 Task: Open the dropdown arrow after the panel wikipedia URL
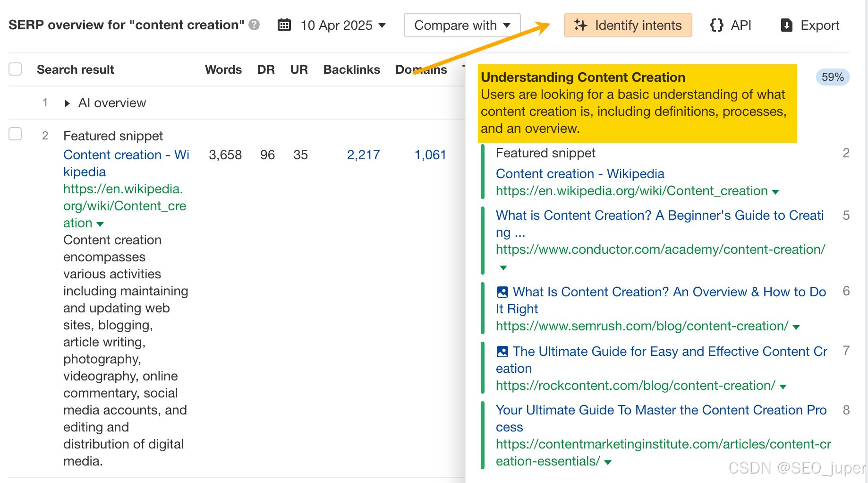pos(775,192)
